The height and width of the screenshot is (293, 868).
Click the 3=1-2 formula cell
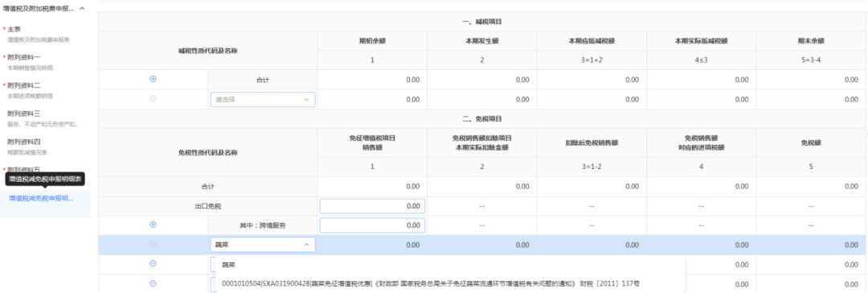coord(592,167)
